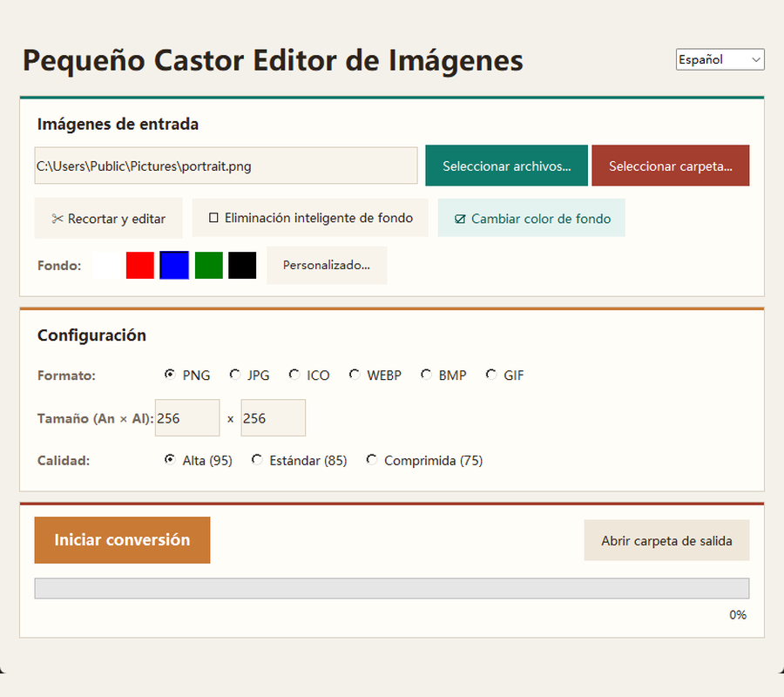This screenshot has width=784, height=697.
Task: Click the 0% progress label
Action: (738, 614)
